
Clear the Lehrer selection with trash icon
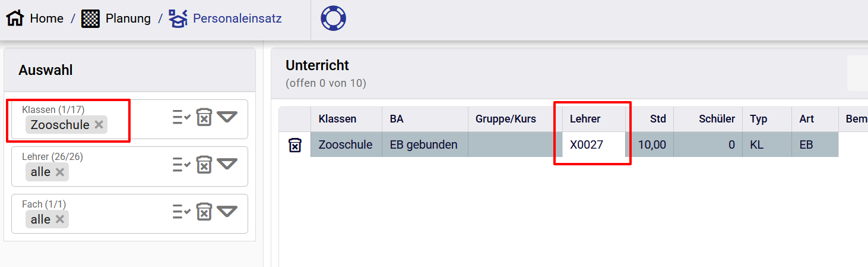tap(204, 164)
